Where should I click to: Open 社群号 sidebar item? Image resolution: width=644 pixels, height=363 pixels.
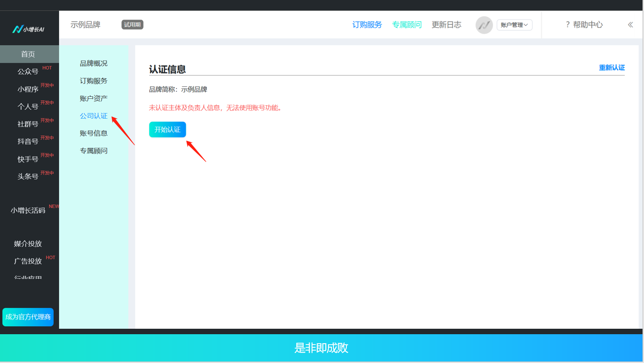[28, 124]
